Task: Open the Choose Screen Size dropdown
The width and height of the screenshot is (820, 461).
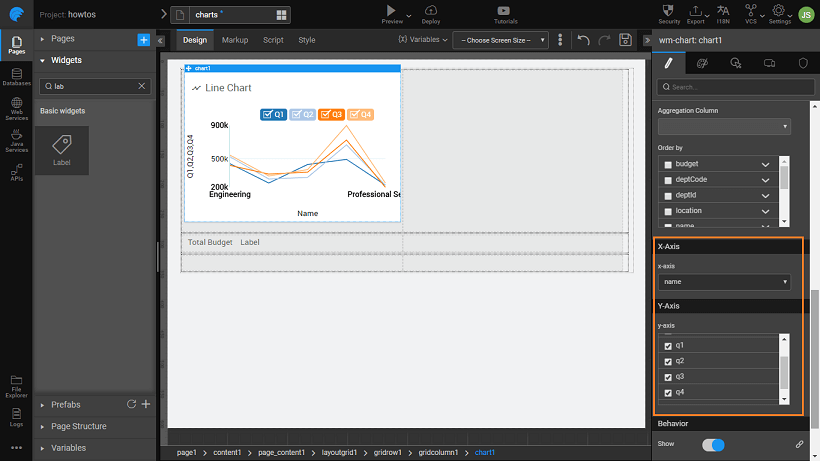Action: 500,40
